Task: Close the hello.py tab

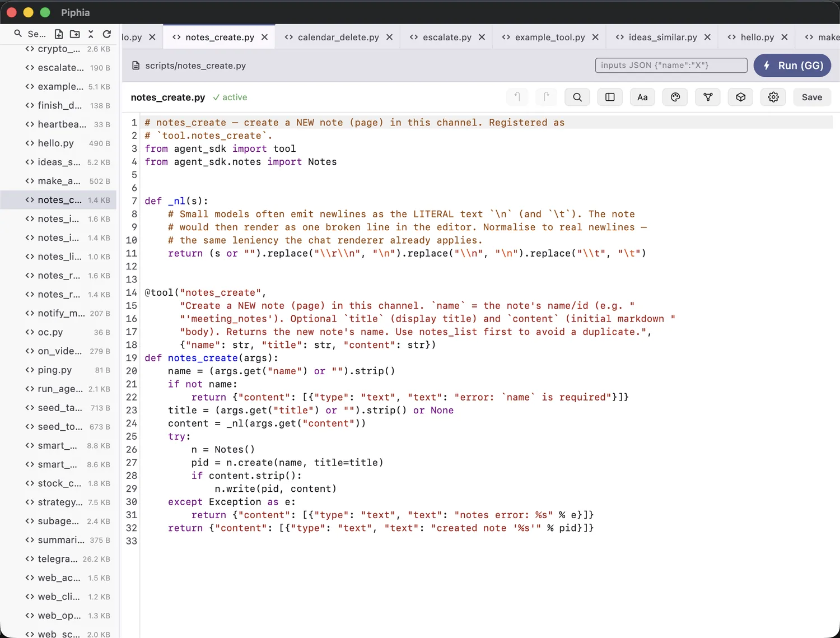Action: click(785, 37)
